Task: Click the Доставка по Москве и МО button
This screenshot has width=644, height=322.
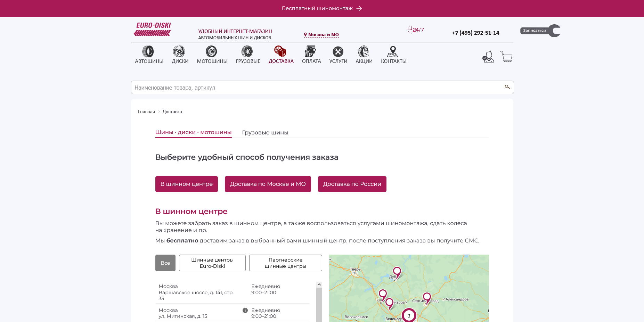Action: (x=268, y=184)
